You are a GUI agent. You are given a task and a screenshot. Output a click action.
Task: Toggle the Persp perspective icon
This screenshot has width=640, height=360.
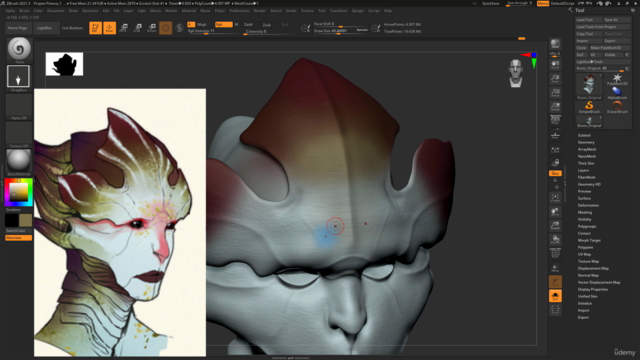coord(555,120)
